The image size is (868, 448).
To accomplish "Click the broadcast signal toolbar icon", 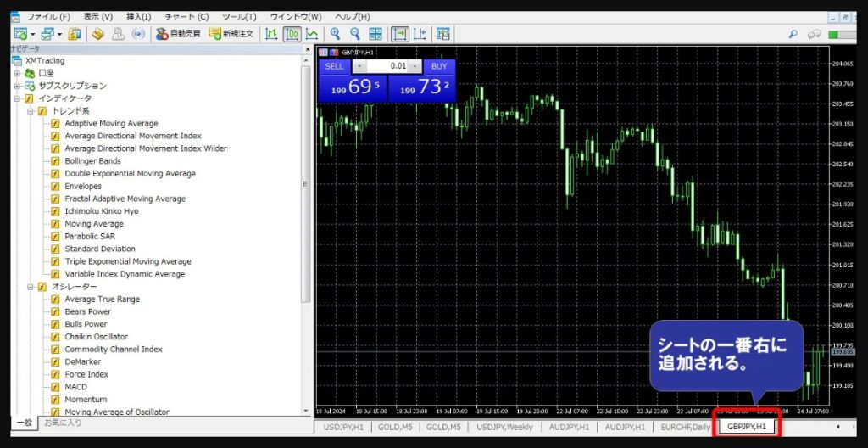I will coord(138,35).
